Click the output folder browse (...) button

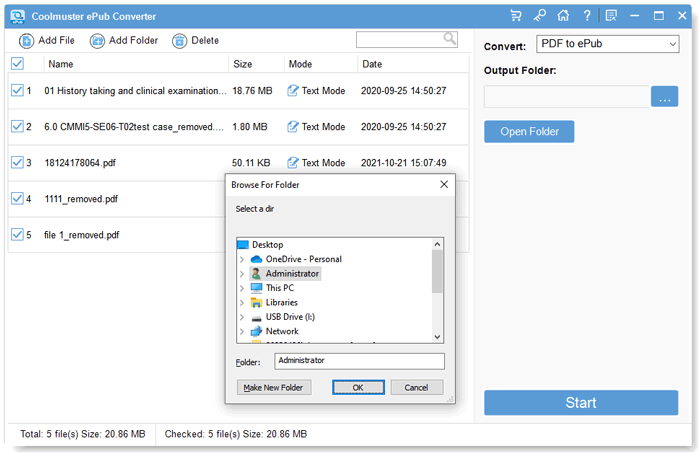(x=664, y=96)
